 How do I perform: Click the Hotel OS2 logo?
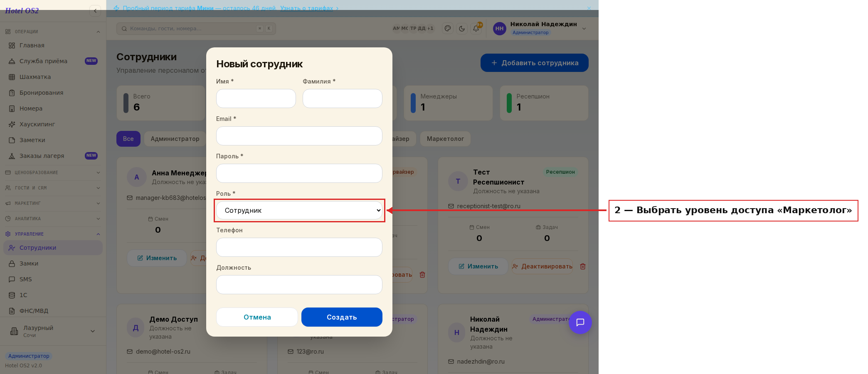[x=22, y=11]
